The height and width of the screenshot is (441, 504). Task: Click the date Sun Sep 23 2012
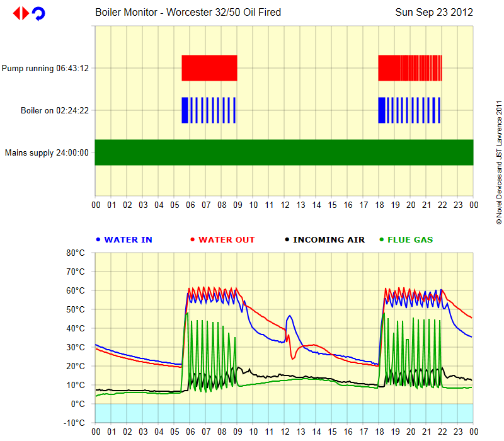(x=434, y=12)
